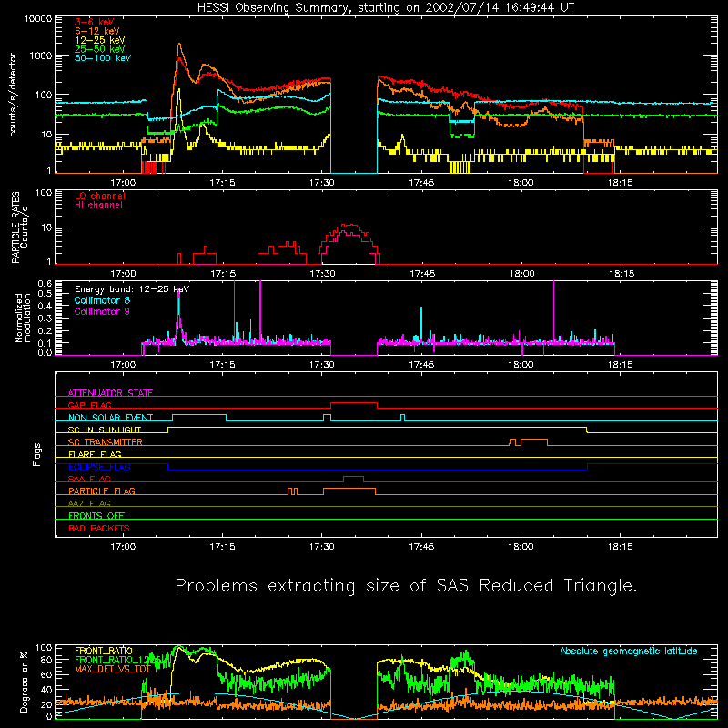Click the 'Flags' vertical axis label
This screenshot has height=728, width=728.
point(36,455)
